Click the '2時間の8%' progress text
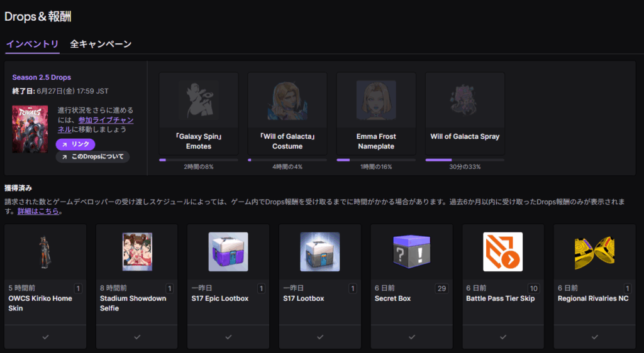This screenshot has height=353, width=644. pyautogui.click(x=199, y=167)
